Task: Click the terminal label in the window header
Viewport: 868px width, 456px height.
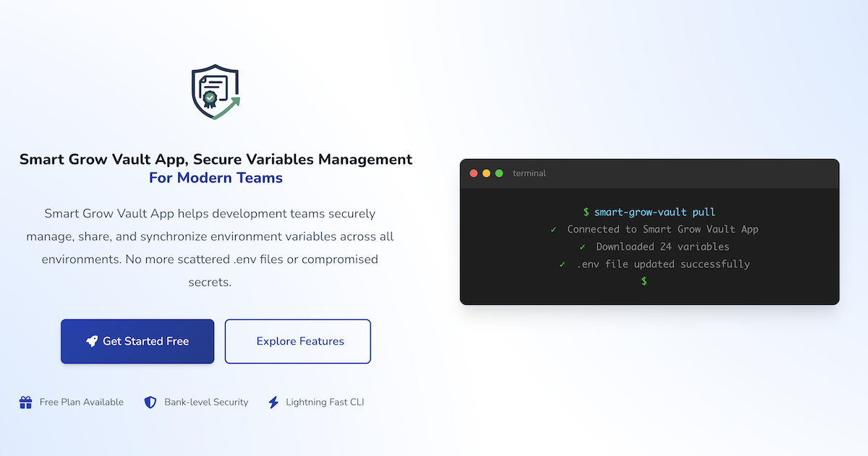Action: click(x=529, y=173)
